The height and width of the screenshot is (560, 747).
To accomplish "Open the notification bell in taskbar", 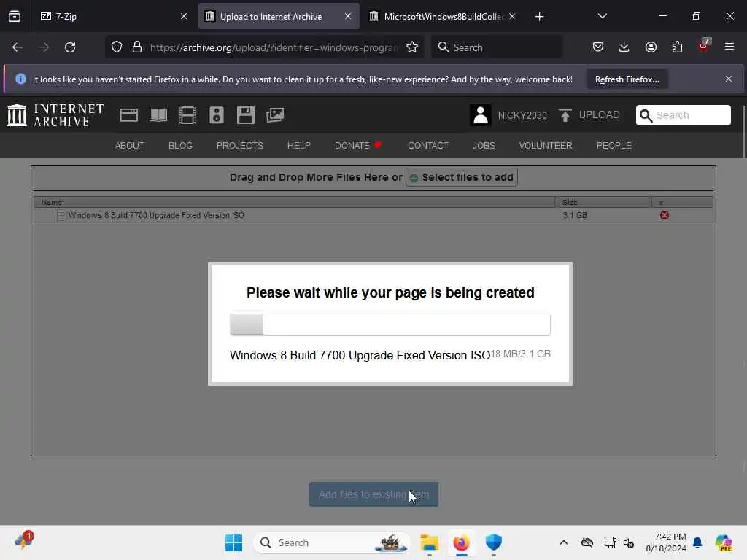I will point(697,542).
